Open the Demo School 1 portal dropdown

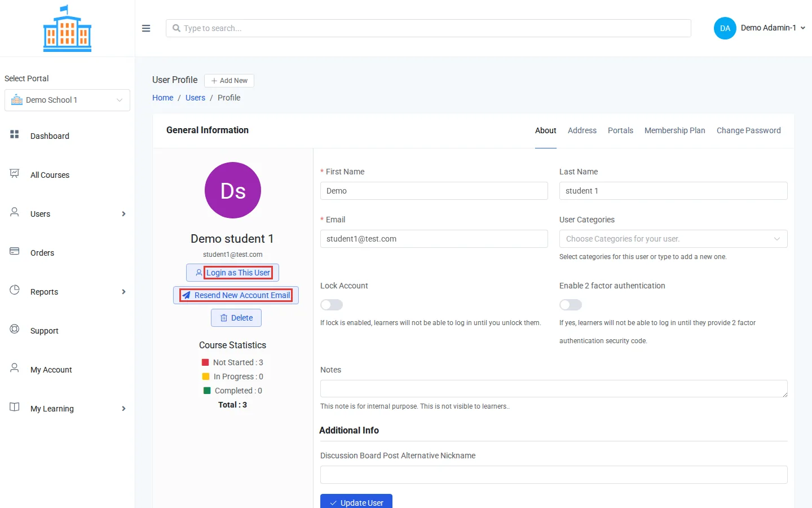(67, 100)
